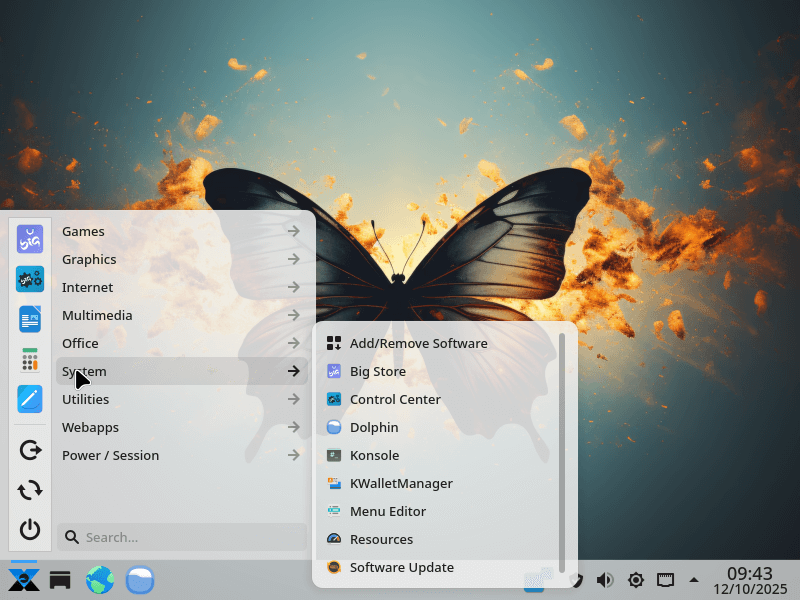Open the volume icon in system tray
The width and height of the screenshot is (800, 600).
[x=605, y=580]
